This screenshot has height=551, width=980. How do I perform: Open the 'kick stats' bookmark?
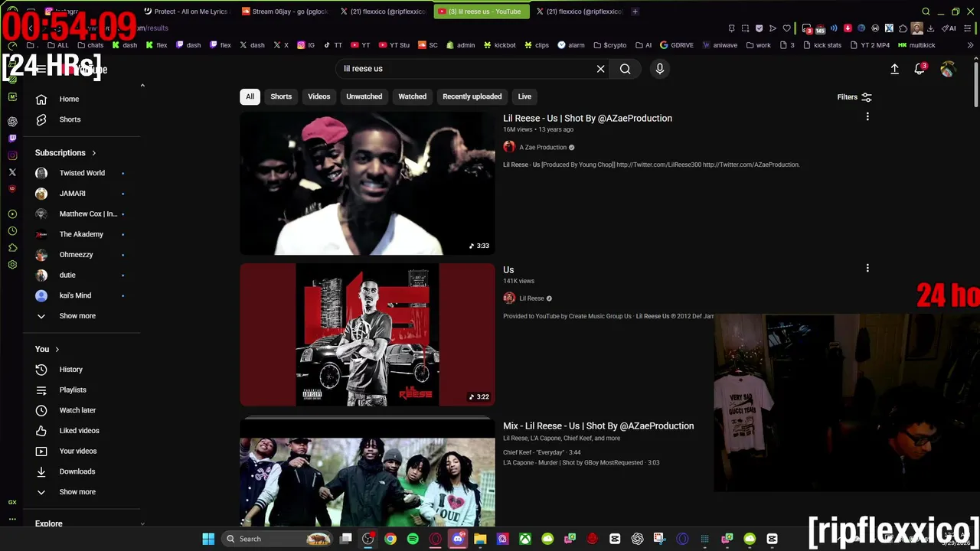click(822, 45)
